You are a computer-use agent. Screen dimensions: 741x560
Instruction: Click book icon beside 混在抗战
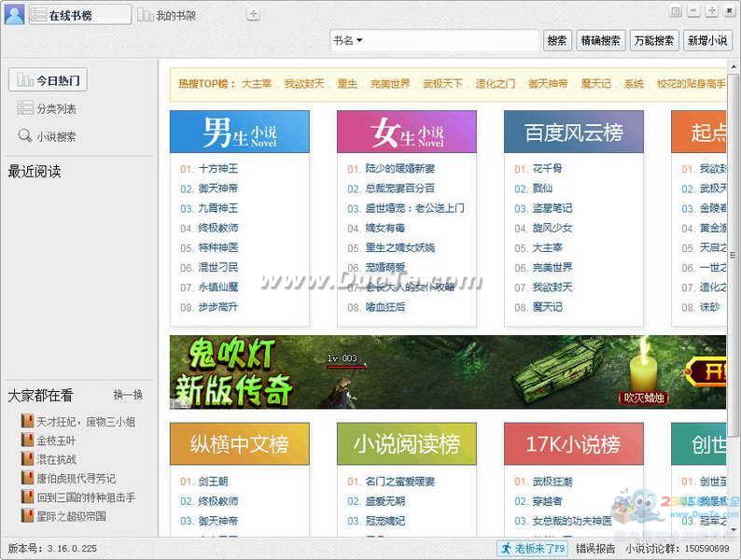[x=27, y=459]
